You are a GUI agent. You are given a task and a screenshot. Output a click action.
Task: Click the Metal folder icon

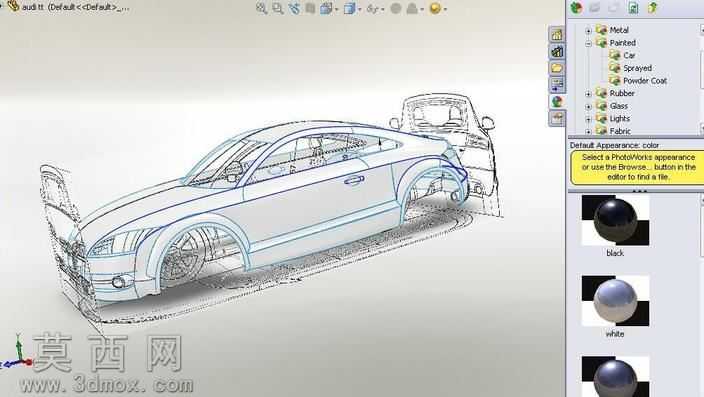601,30
